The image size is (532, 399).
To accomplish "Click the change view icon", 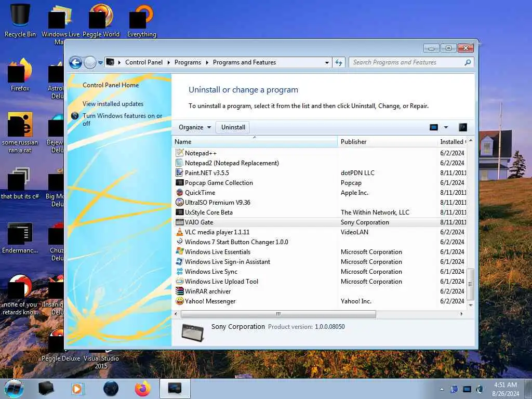I will pyautogui.click(x=434, y=127).
